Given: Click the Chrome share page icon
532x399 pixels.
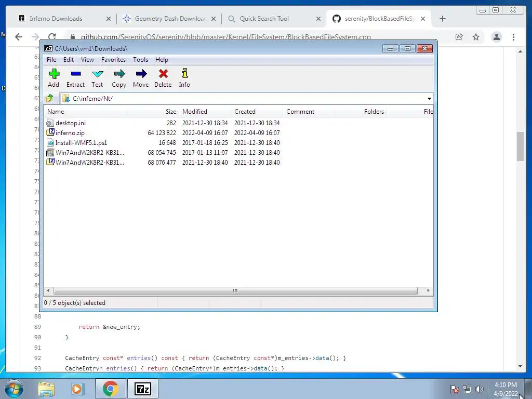Looking at the screenshot, I should tap(459, 37).
